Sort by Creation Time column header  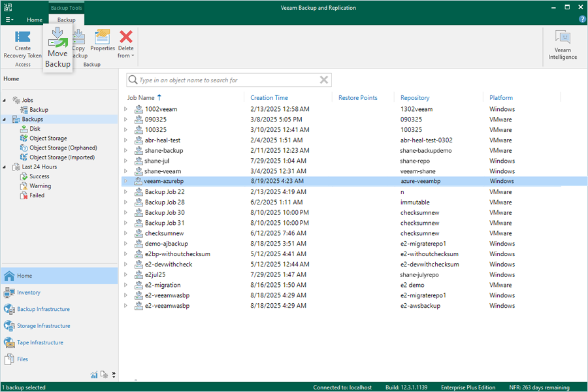click(269, 97)
